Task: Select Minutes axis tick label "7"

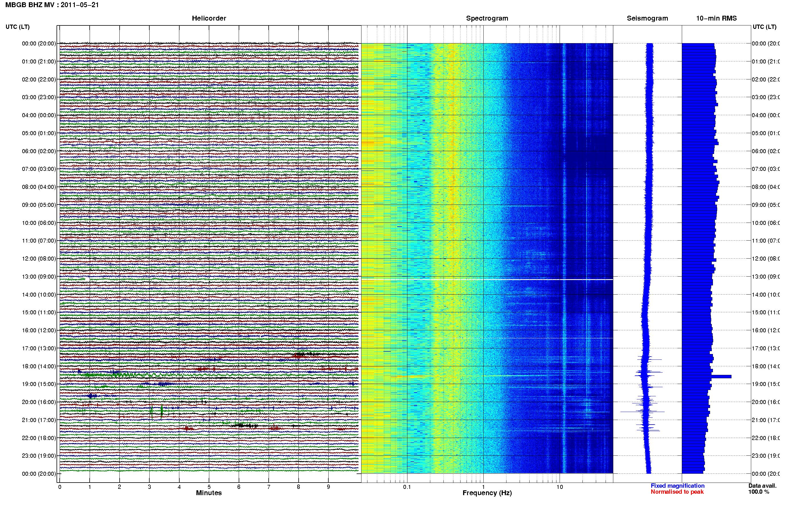Action: point(269,487)
